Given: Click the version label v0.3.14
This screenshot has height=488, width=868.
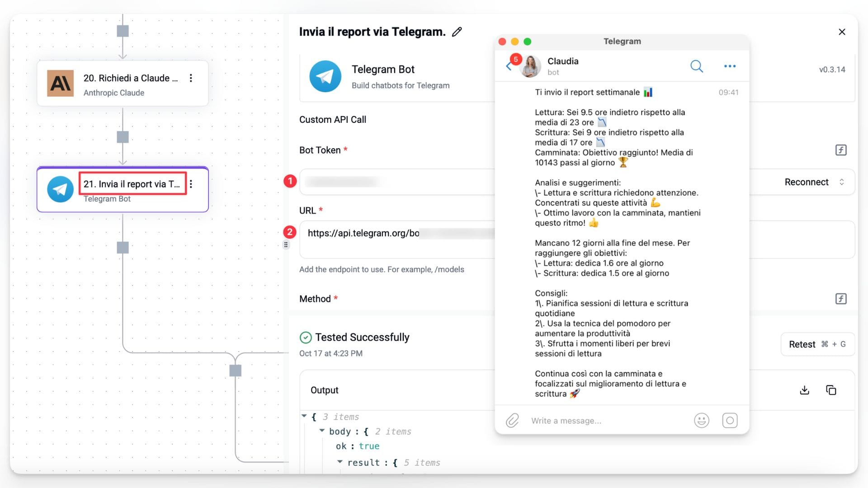Looking at the screenshot, I should pos(832,70).
